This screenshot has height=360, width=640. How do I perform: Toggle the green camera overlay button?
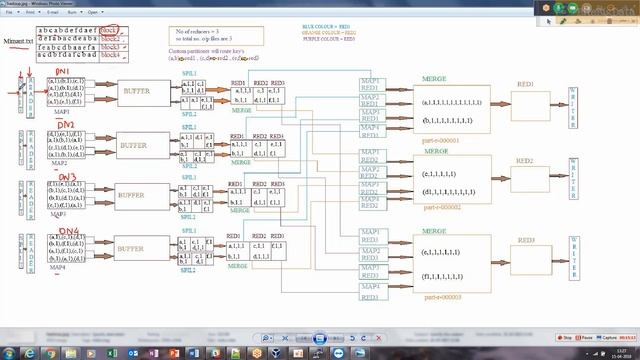click(x=573, y=8)
